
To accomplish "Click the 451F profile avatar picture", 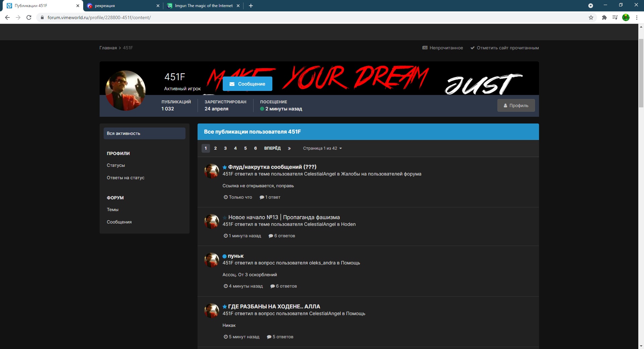I will tap(125, 91).
